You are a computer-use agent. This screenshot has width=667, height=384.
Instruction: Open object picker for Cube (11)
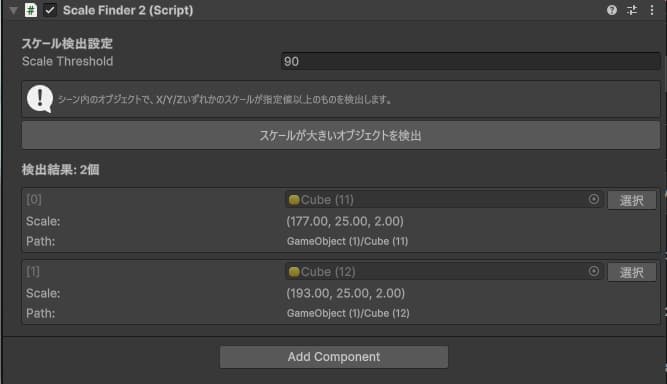click(x=594, y=199)
